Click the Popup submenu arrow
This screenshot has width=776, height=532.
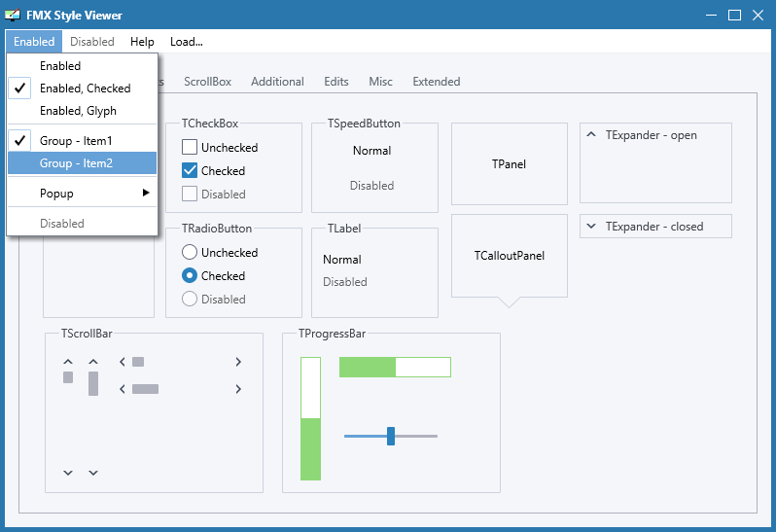click(146, 193)
